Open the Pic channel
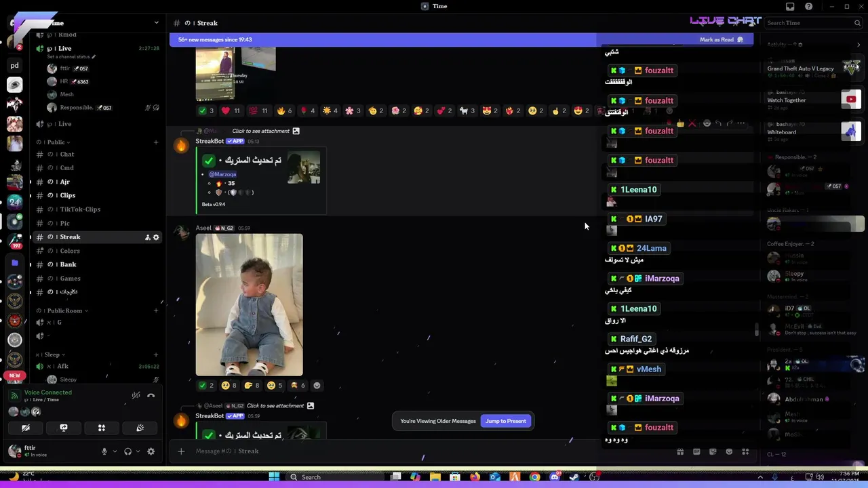Image resolution: width=868 pixels, height=488 pixels. click(x=96, y=223)
